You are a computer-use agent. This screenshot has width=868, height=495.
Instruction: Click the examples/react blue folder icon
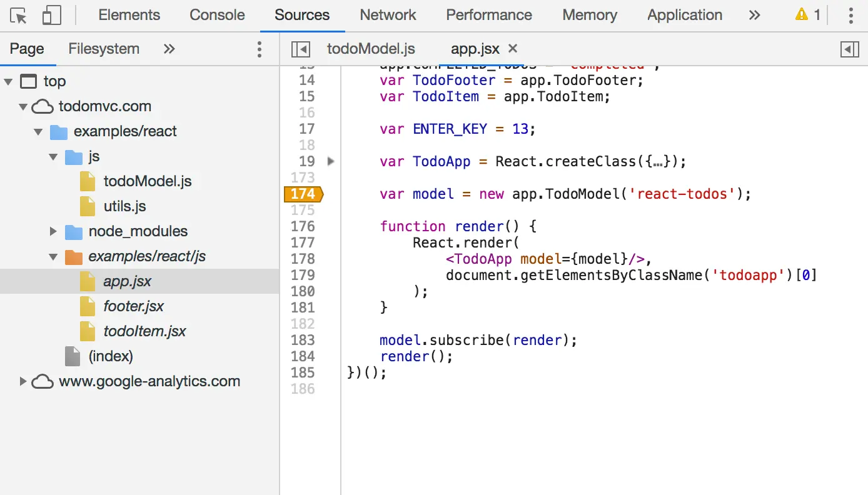click(59, 132)
